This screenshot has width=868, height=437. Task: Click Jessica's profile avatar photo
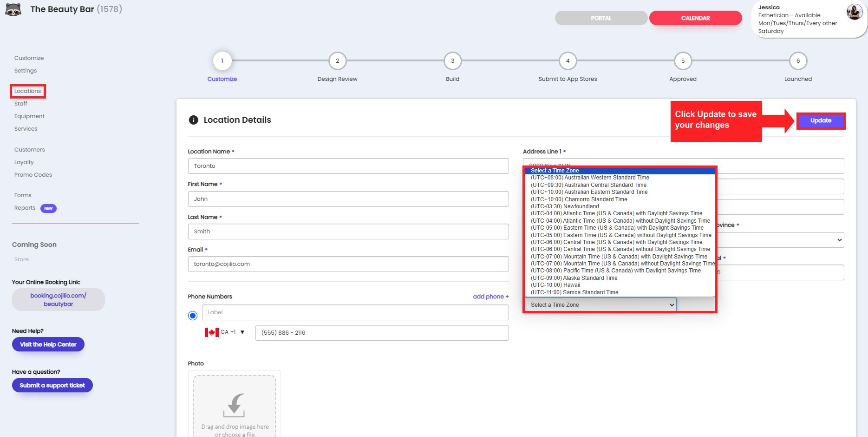[x=854, y=12]
